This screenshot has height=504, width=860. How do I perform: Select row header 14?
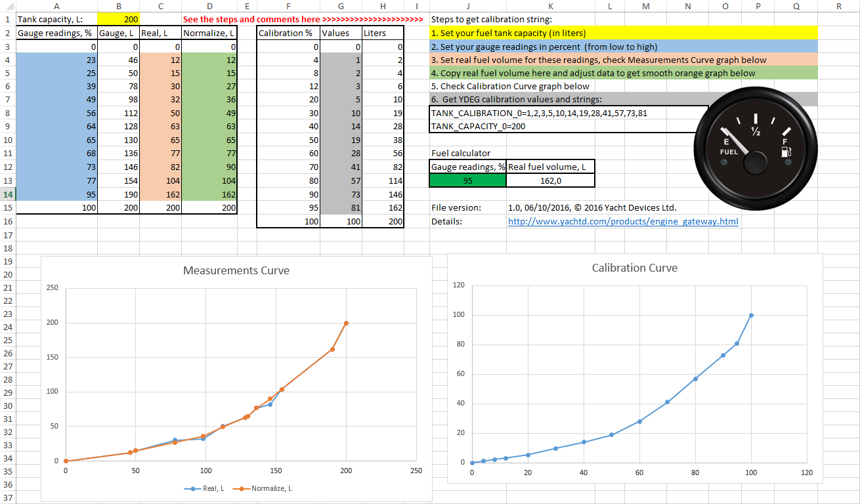coord(7,194)
